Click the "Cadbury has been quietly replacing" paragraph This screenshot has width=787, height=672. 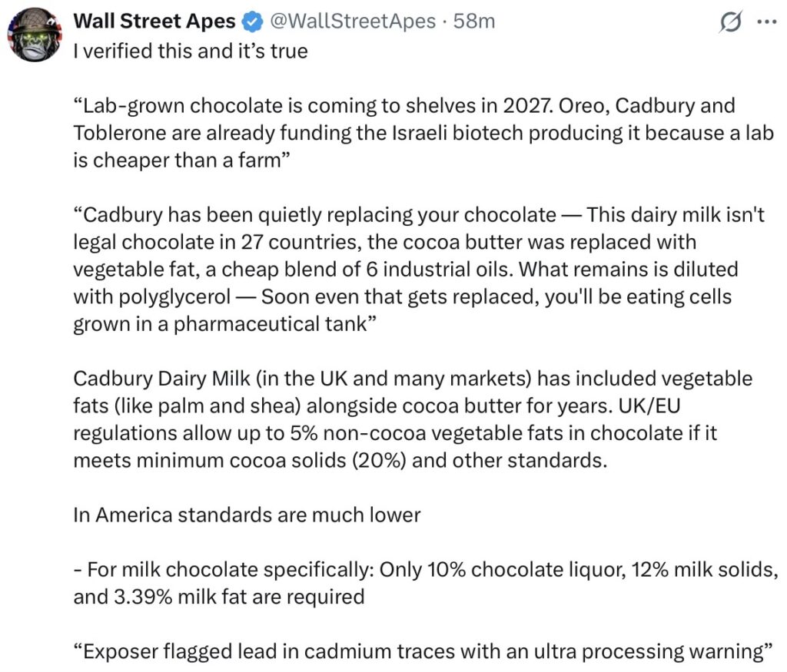pos(415,269)
